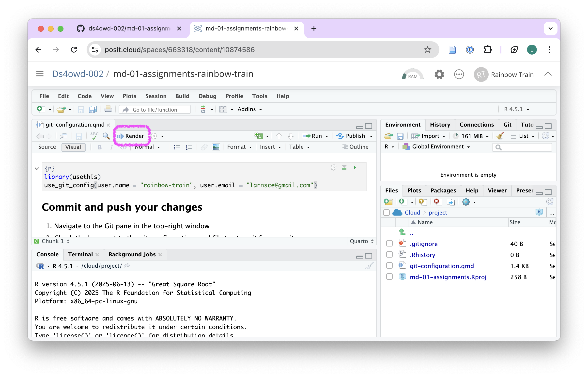This screenshot has width=588, height=377.
Task: Click the find/replace magnifier icon in the editor
Action: (x=106, y=136)
